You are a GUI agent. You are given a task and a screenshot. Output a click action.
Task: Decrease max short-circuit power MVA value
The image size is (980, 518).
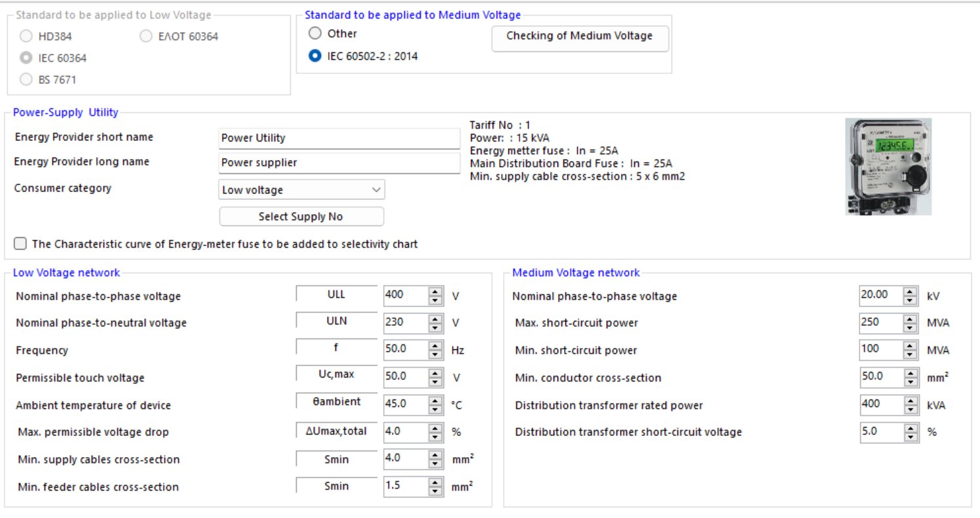coord(910,327)
